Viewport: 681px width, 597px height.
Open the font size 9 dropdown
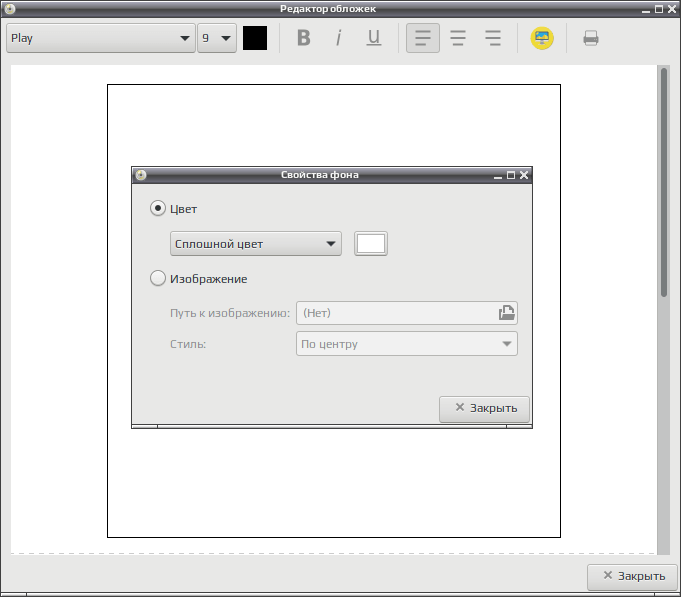point(217,38)
